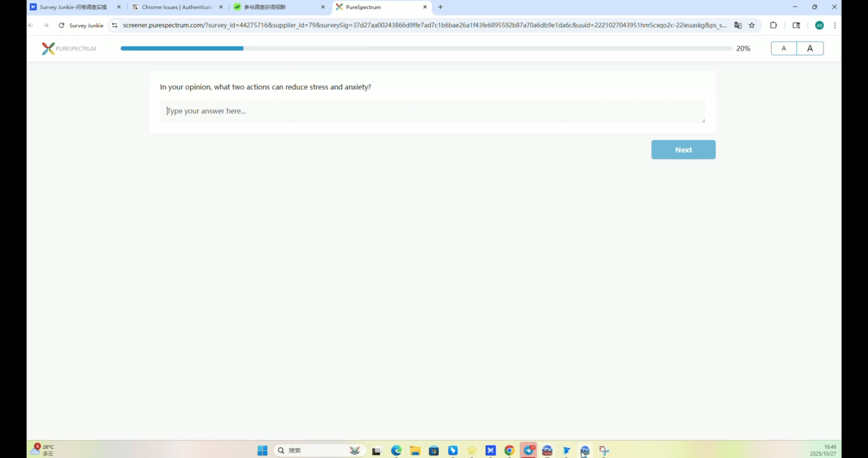Bookmark this page with the star icon
Image resolution: width=868 pixels, height=458 pixels.
[752, 25]
